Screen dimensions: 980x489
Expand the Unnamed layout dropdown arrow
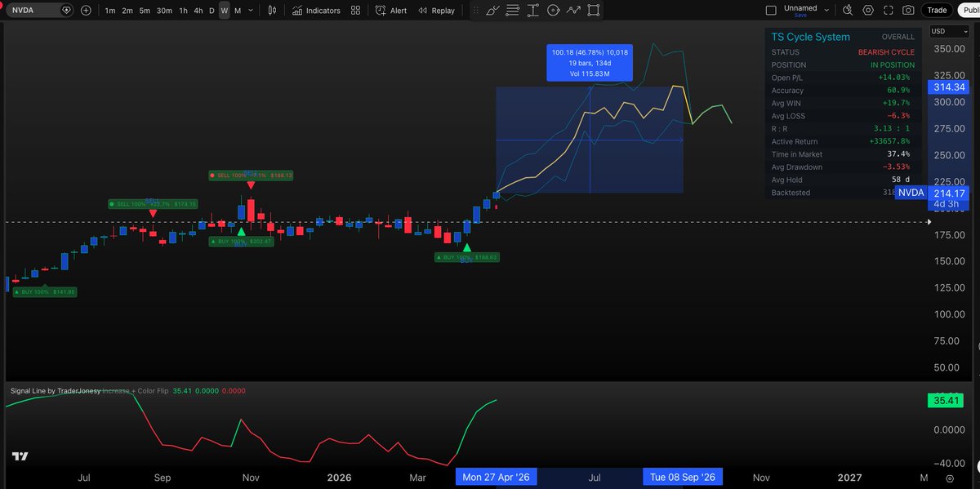tap(827, 11)
